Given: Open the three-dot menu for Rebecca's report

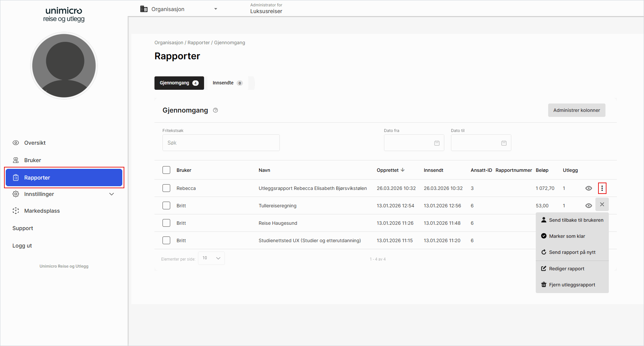Looking at the screenshot, I should point(602,188).
